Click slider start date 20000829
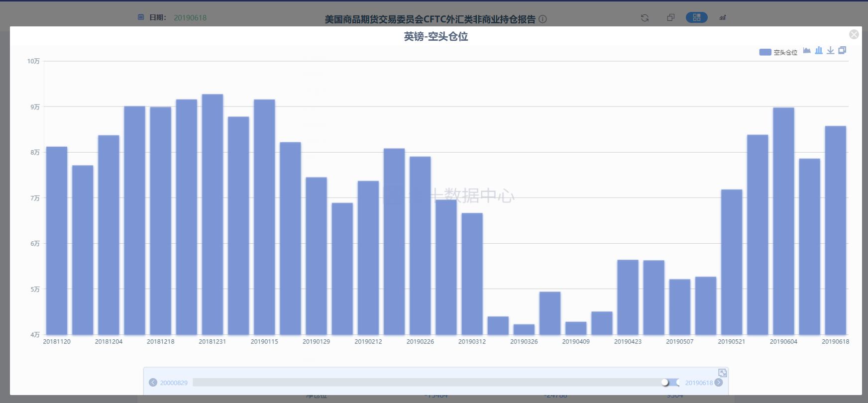Viewport: 868px width, 403px height. (x=174, y=383)
